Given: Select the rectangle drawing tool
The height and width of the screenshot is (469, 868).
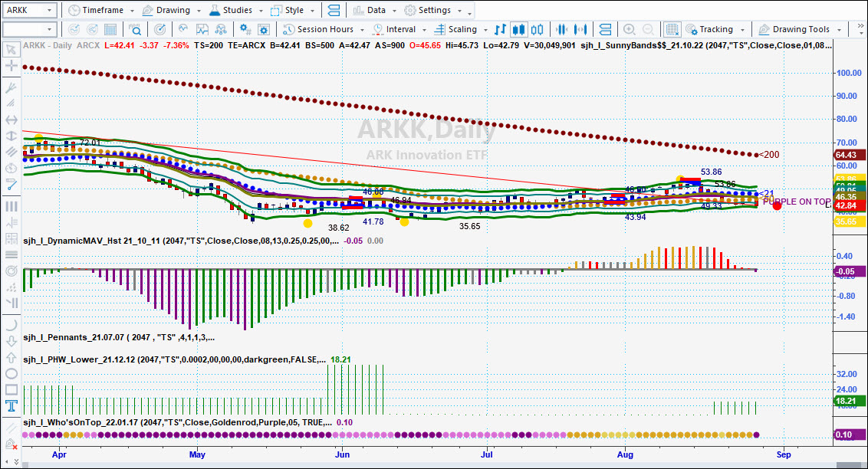Looking at the screenshot, I should (x=11, y=390).
